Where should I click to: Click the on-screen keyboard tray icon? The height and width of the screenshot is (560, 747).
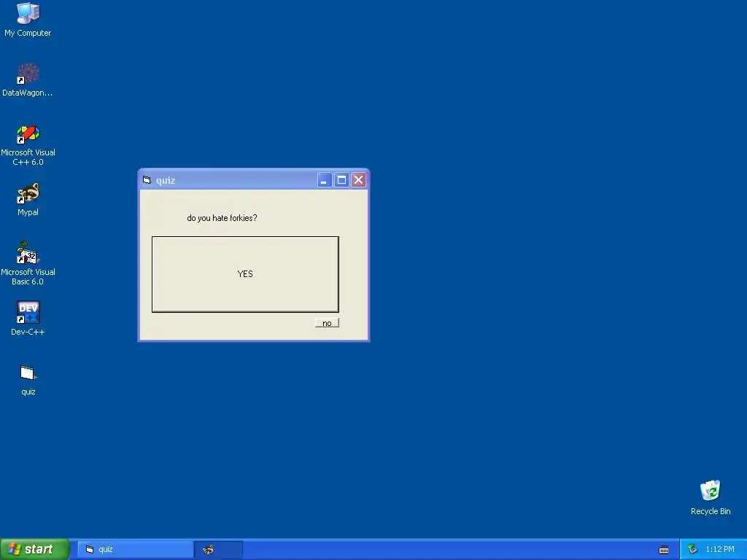tap(664, 550)
